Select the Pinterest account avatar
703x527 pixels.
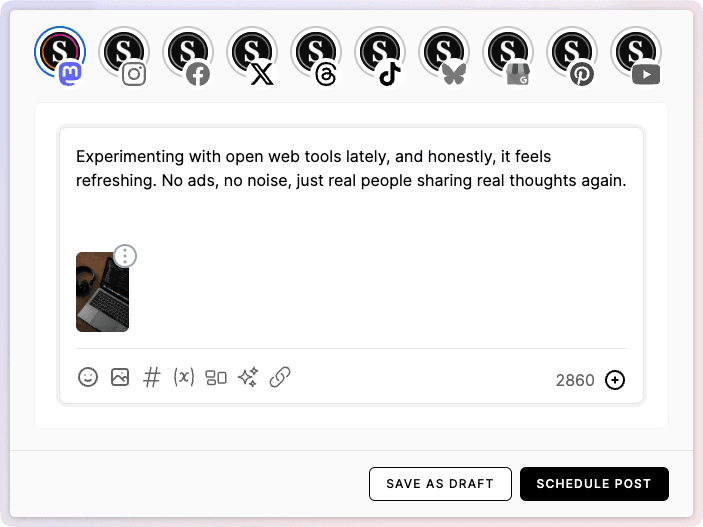[x=572, y=52]
